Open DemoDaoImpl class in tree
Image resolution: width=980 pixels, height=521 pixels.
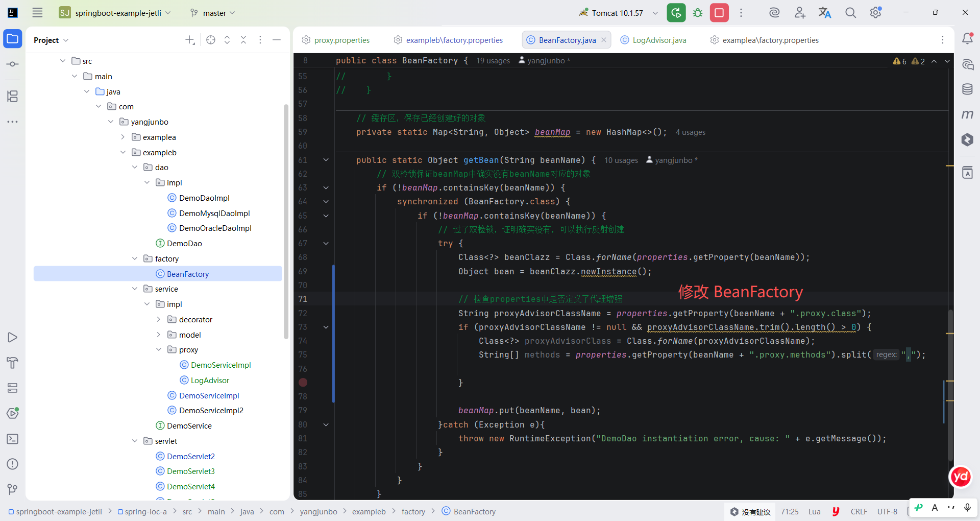coord(204,198)
